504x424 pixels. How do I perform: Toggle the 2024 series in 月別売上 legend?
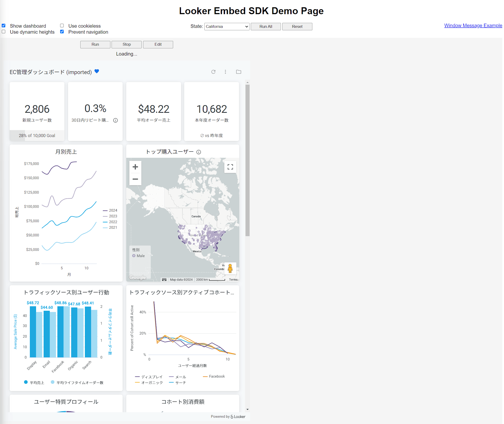[x=110, y=211]
